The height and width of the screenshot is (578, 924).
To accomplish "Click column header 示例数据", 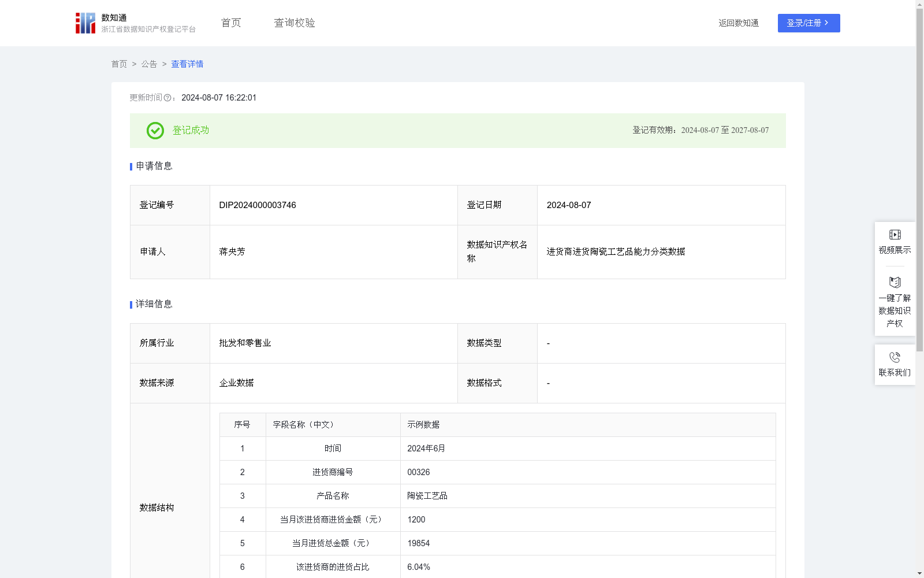I will (423, 425).
